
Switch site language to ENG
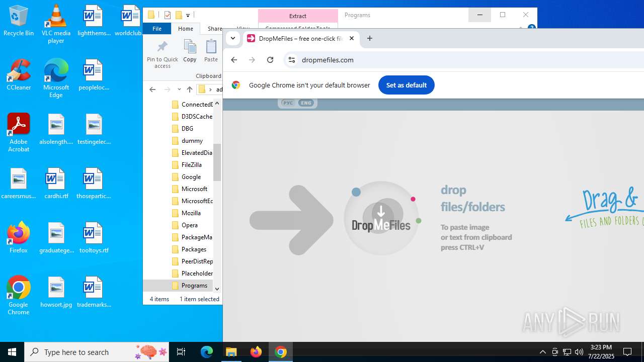tap(306, 103)
